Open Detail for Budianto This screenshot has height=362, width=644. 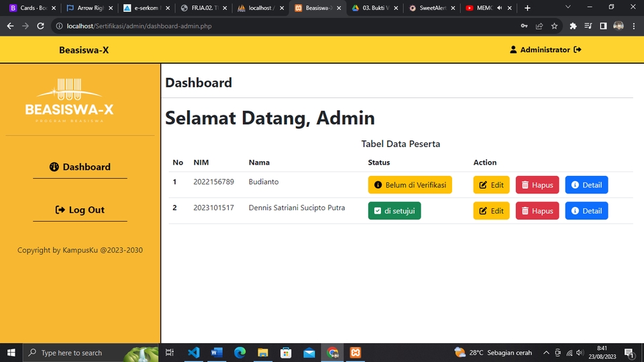click(x=586, y=185)
